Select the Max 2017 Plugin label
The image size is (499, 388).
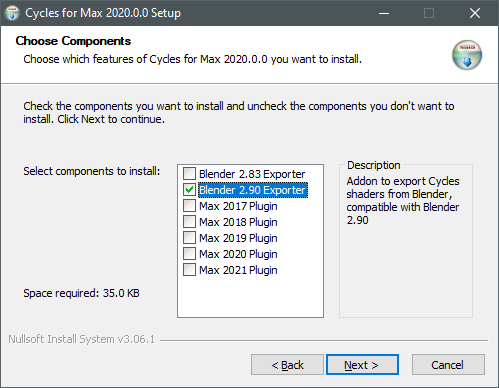(238, 206)
